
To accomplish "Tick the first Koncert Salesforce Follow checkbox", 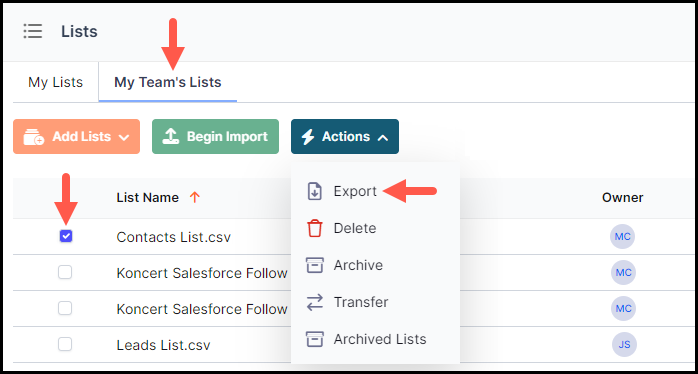I will pos(65,272).
